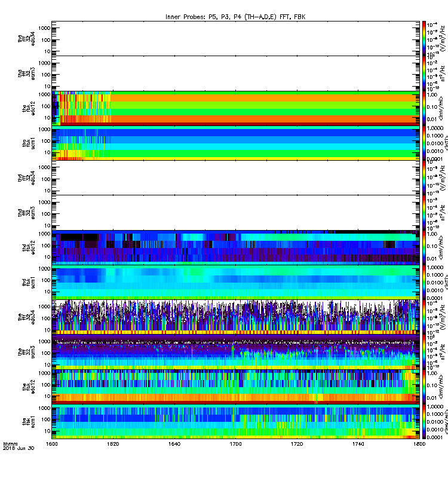Click the thd fbk scm1 spectrogram panel
This screenshot has width=448, height=478.
coord(235,282)
